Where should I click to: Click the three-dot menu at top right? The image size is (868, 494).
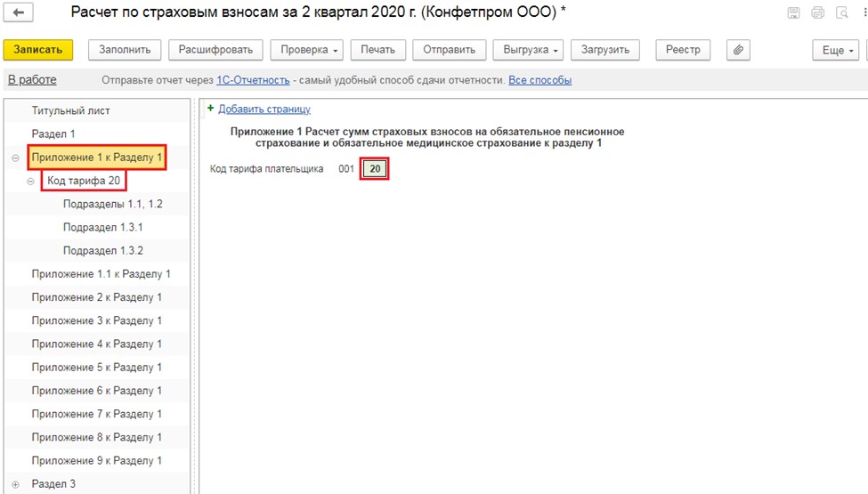[864, 12]
